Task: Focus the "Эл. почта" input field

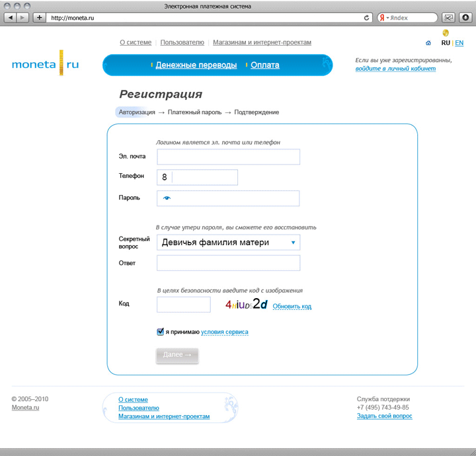Action: [228, 157]
